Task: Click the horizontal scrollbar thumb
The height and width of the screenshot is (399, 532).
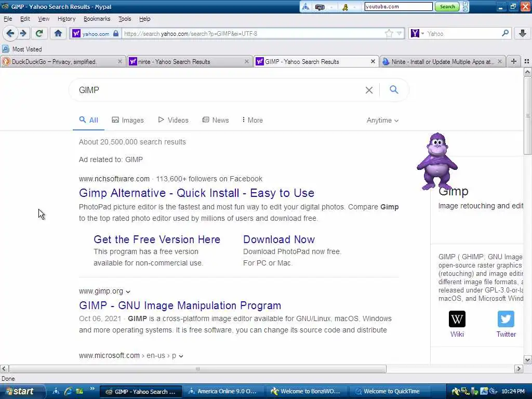Action: (x=197, y=369)
